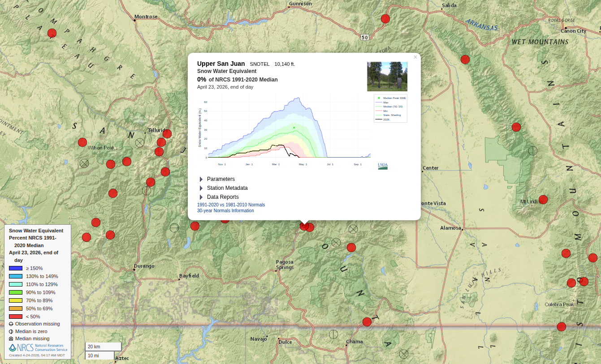Open the 30-year Normals Information link
This screenshot has width=601, height=364.
pyautogui.click(x=225, y=210)
